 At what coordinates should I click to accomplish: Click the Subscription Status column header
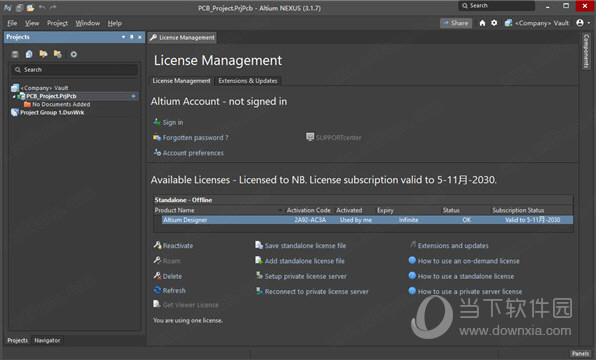point(518,210)
